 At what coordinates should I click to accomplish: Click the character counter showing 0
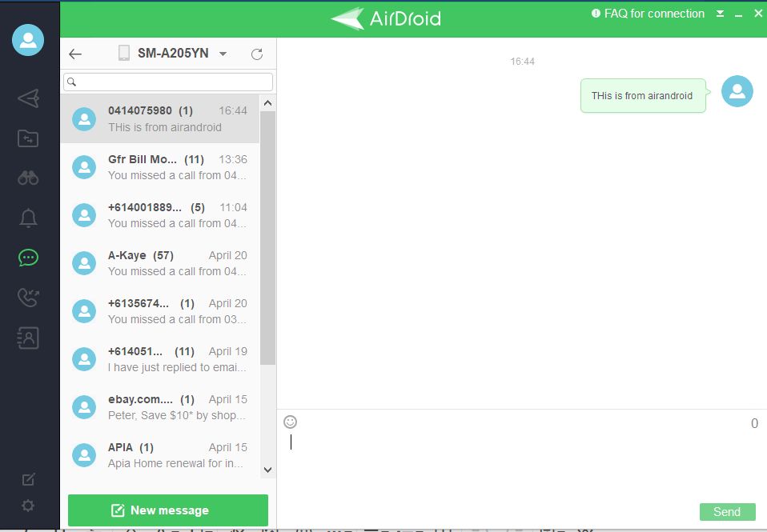coord(754,423)
